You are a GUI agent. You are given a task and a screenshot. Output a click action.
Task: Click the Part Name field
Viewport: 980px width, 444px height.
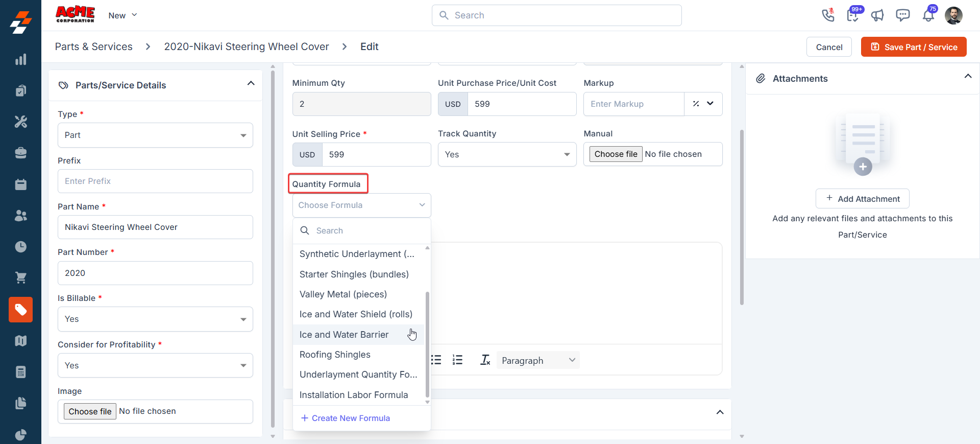[155, 227]
